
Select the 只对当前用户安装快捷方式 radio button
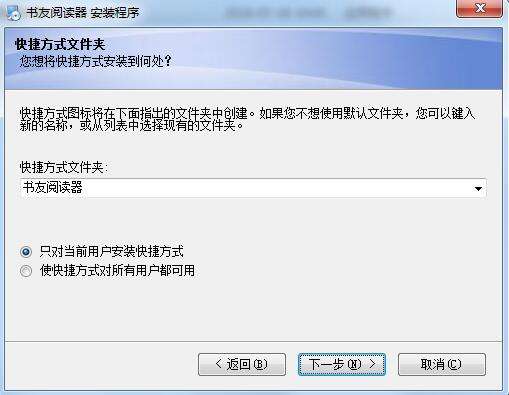26,252
